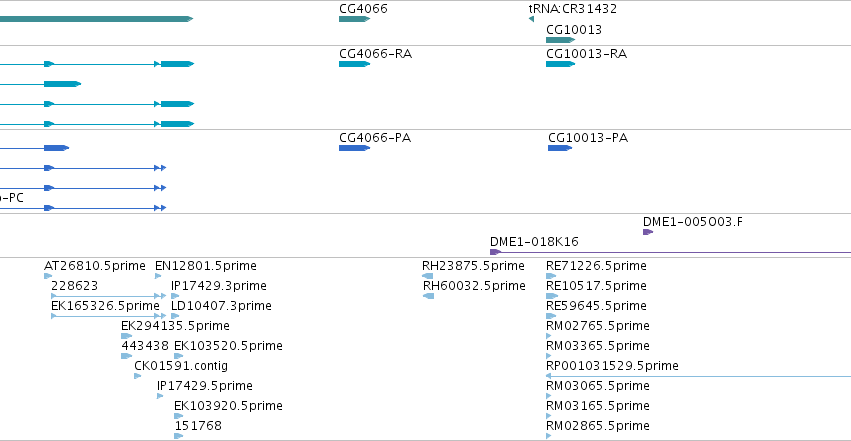Click the EK294135.5prime EST label
The height and width of the screenshot is (441, 851).
175,326
